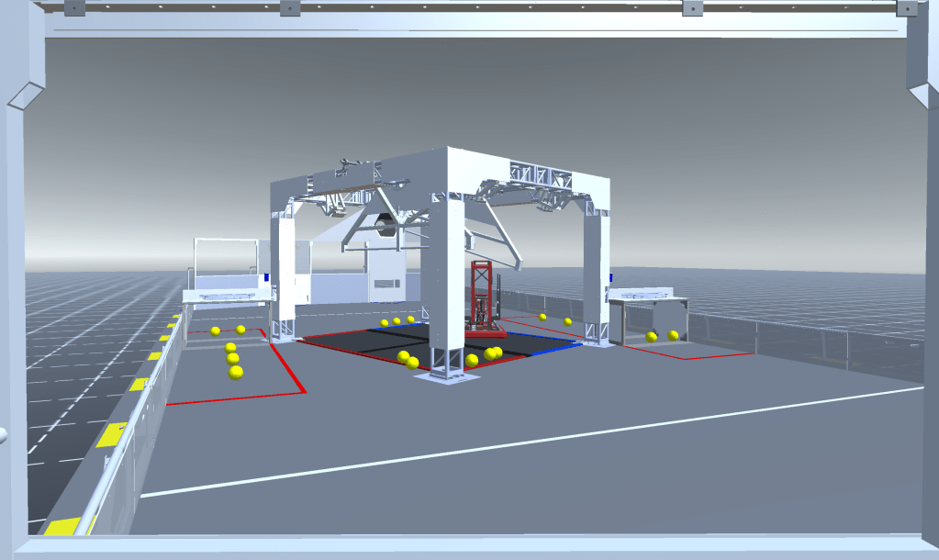Select the far right truss leg

tap(598, 275)
